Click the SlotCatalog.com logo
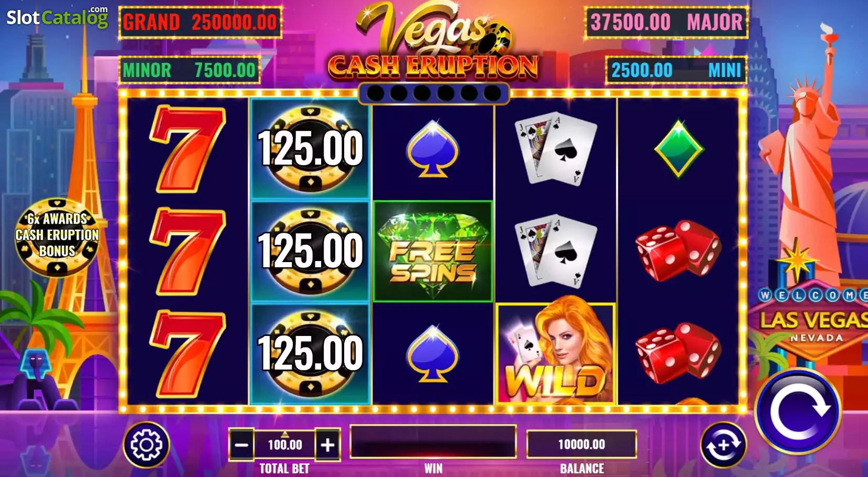Viewport: 868px width, 477px height. tap(57, 17)
